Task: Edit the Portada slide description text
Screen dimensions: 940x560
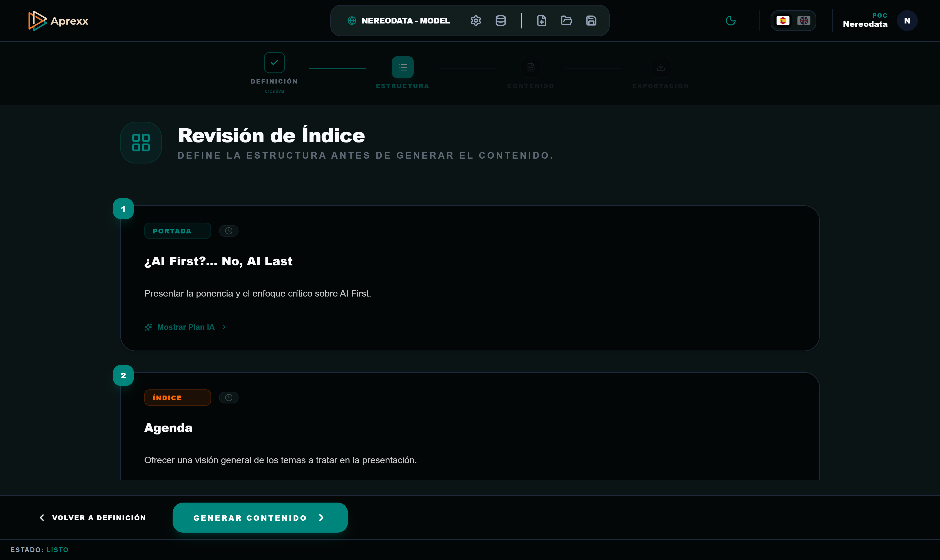Action: [257, 293]
